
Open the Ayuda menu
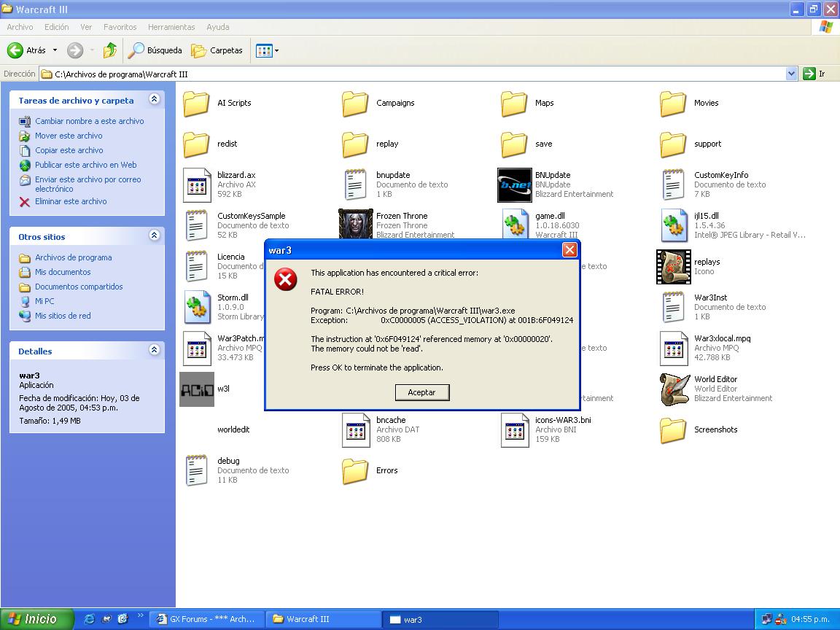(x=217, y=27)
